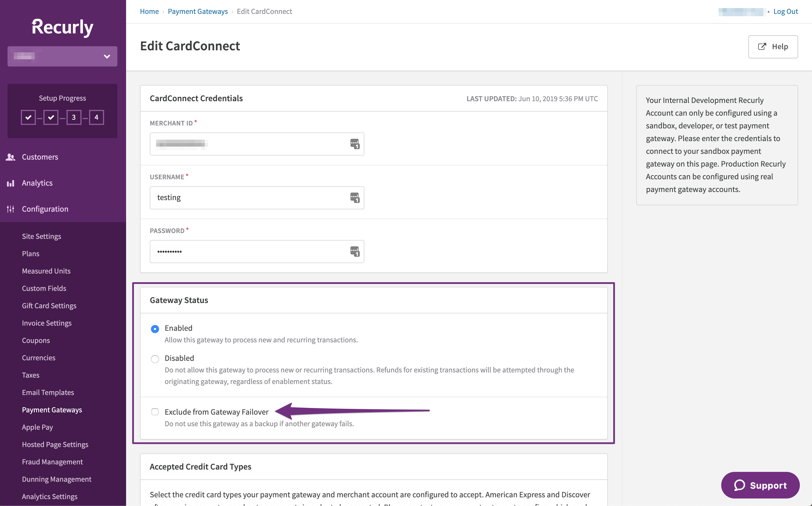The image size is (812, 506).
Task: Click Payment Gateways breadcrumb link
Action: click(x=198, y=11)
